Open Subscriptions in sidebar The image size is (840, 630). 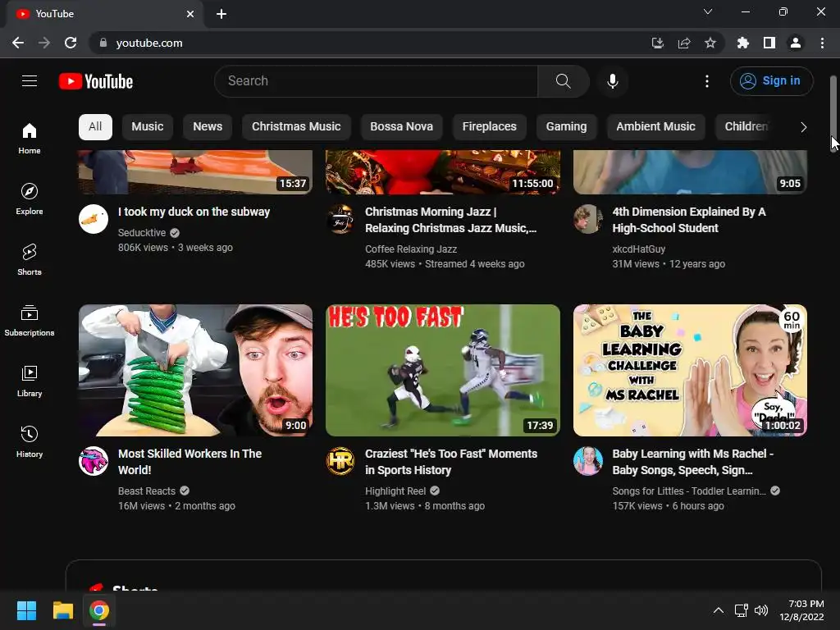tap(30, 320)
